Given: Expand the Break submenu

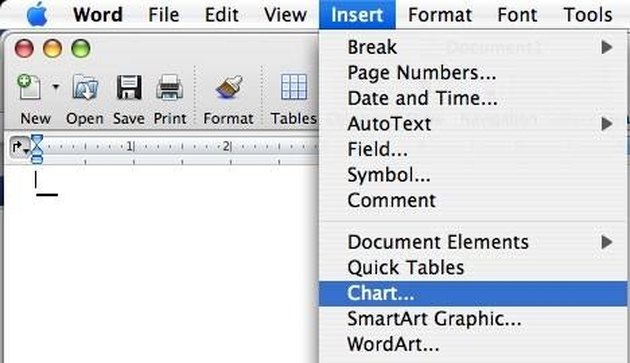Looking at the screenshot, I should click(474, 47).
